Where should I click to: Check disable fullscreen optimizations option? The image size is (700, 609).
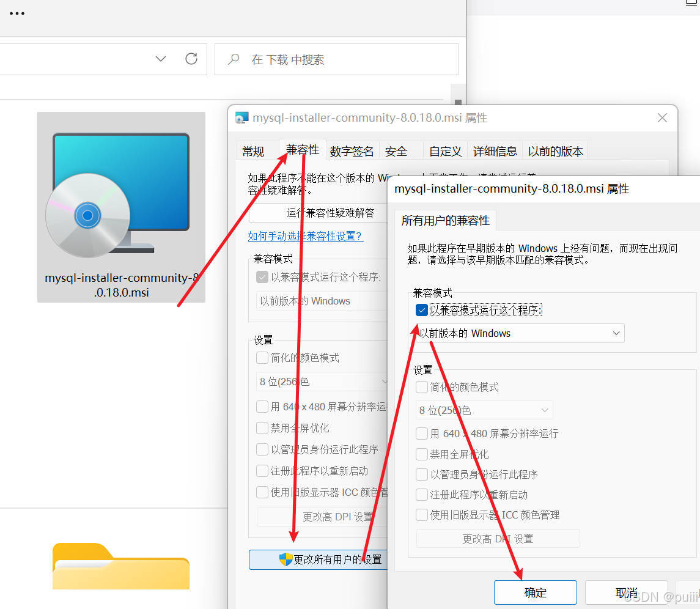[421, 454]
